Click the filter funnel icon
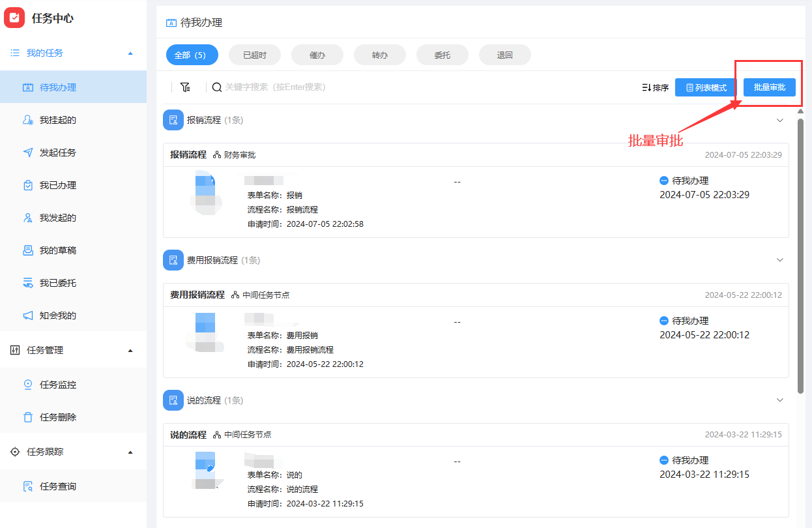Viewport: 812px width, 528px height. coord(185,87)
